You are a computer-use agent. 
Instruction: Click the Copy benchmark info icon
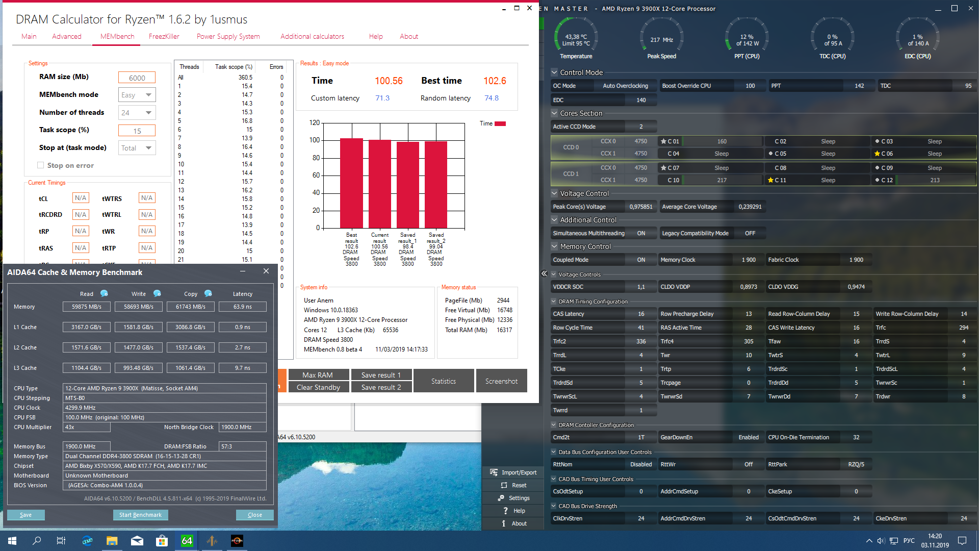208,293
